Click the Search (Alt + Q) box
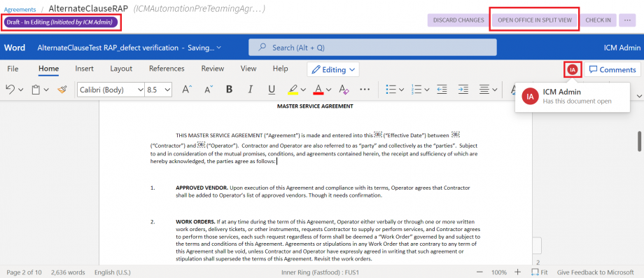644x278 pixels. tap(372, 48)
